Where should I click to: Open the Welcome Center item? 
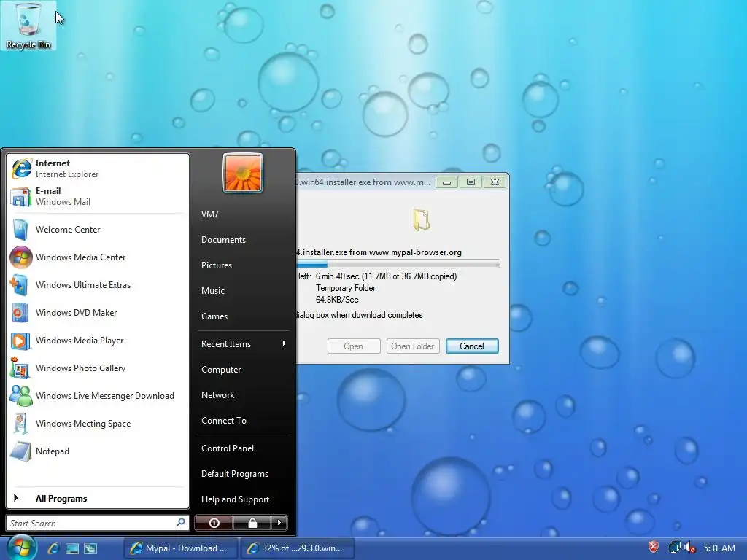pyautogui.click(x=98, y=230)
